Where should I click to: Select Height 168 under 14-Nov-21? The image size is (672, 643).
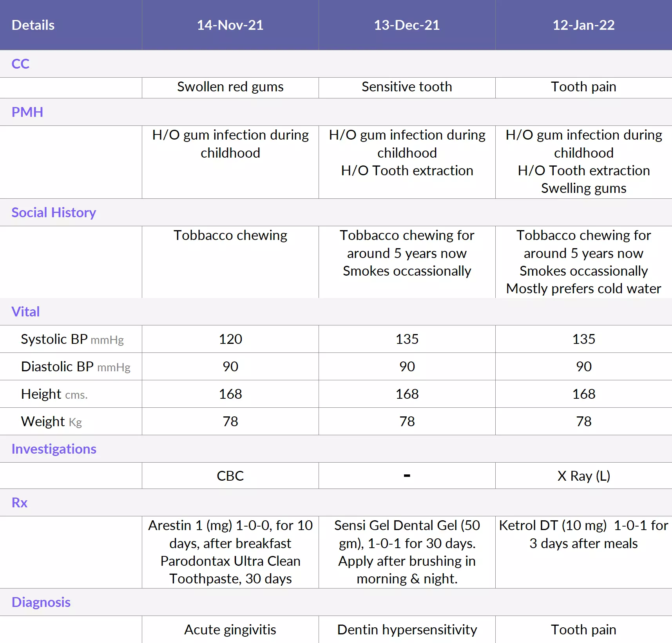pos(230,394)
